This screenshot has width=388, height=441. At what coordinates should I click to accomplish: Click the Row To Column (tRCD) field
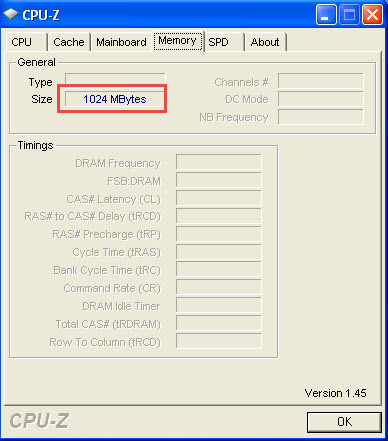[219, 342]
